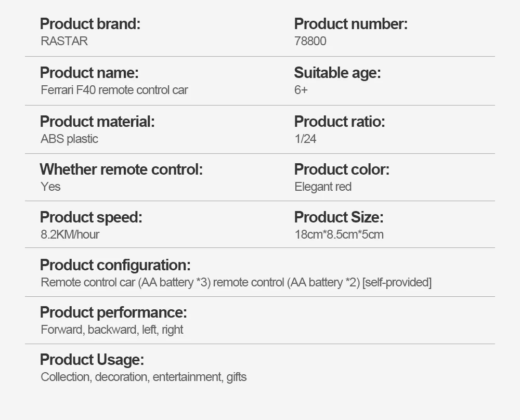Select the 6+ age value
This screenshot has height=420, width=520.
click(301, 90)
